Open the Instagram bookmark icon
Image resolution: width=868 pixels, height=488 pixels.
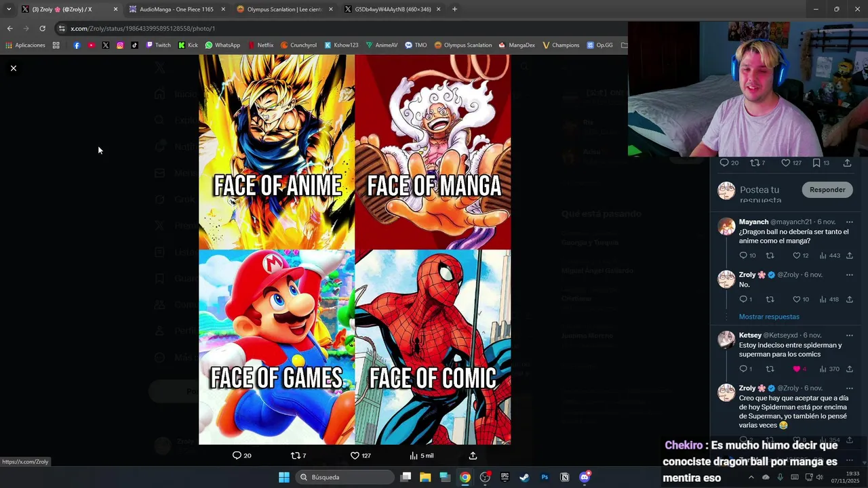point(120,45)
